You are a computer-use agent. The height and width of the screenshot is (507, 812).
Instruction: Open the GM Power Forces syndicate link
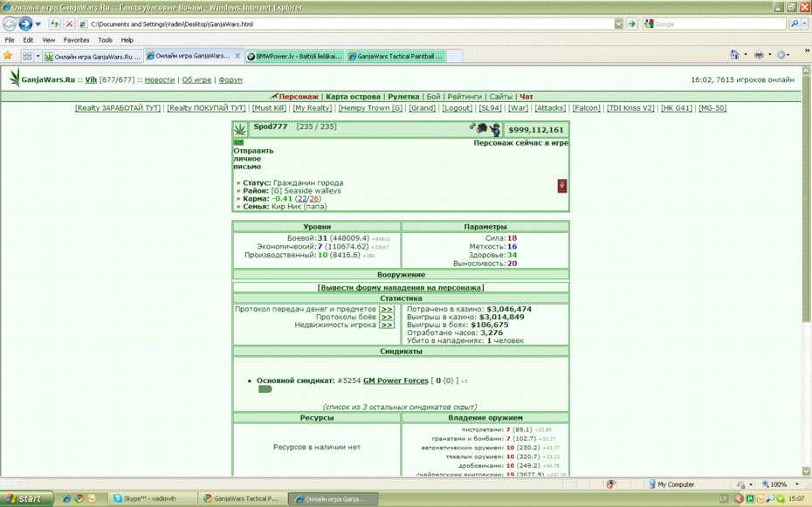[x=396, y=380]
